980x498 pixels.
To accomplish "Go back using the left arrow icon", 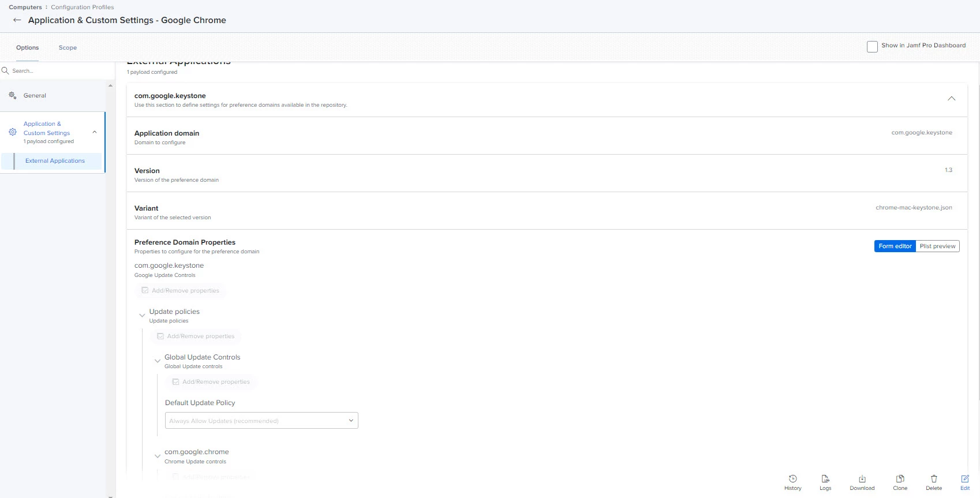I will point(17,20).
